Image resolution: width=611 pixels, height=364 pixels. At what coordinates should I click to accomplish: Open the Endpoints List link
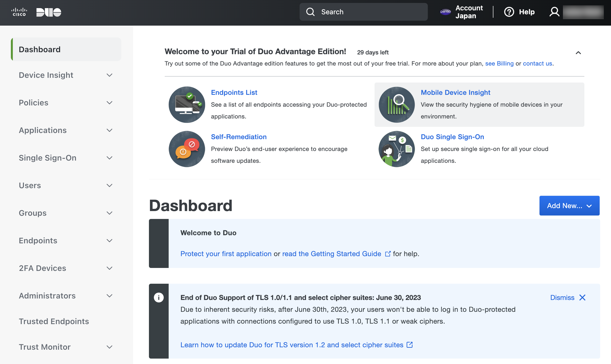(x=234, y=92)
